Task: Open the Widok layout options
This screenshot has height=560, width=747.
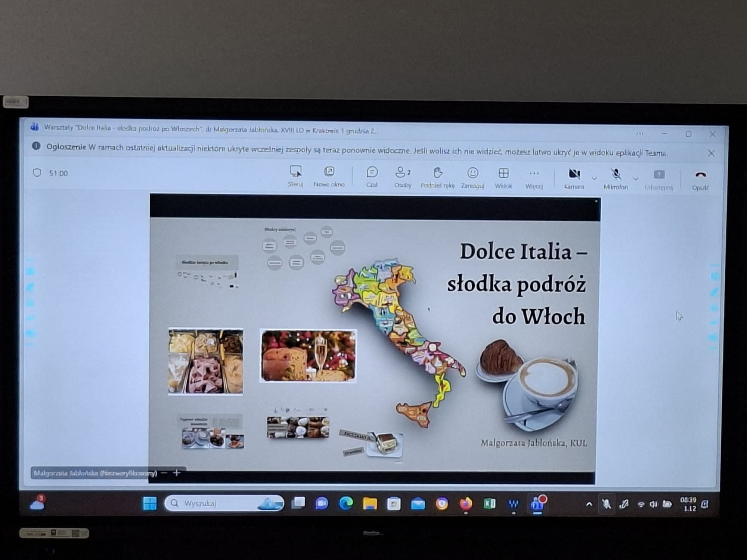Action: [x=503, y=178]
